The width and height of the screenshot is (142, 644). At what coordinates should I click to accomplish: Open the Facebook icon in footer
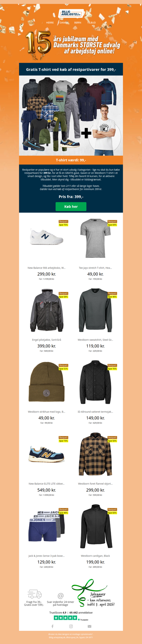pyautogui.click(x=53, y=626)
